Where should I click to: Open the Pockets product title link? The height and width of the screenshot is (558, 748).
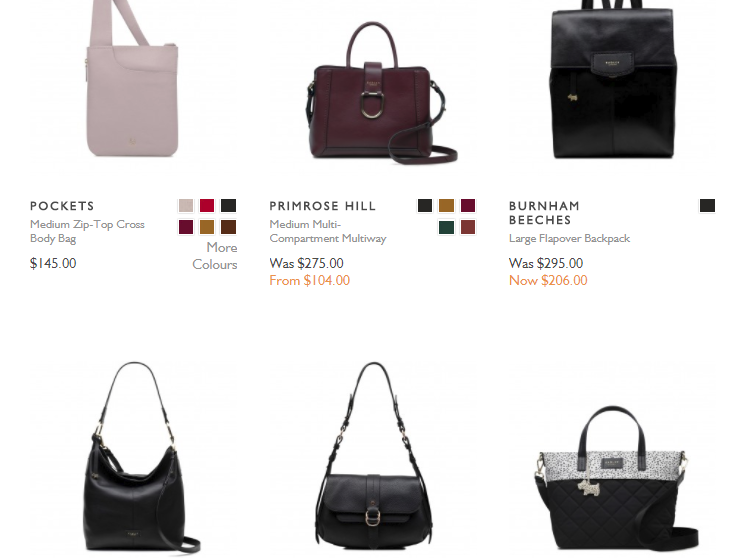tap(62, 206)
